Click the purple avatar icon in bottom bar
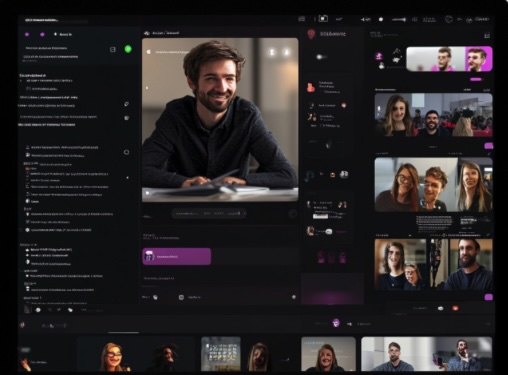Screen dimensions: 508x375 [336, 323]
